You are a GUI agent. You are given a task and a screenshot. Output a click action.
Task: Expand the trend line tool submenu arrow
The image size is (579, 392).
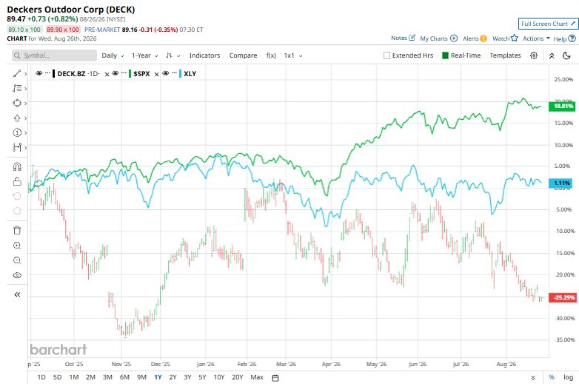(25, 74)
